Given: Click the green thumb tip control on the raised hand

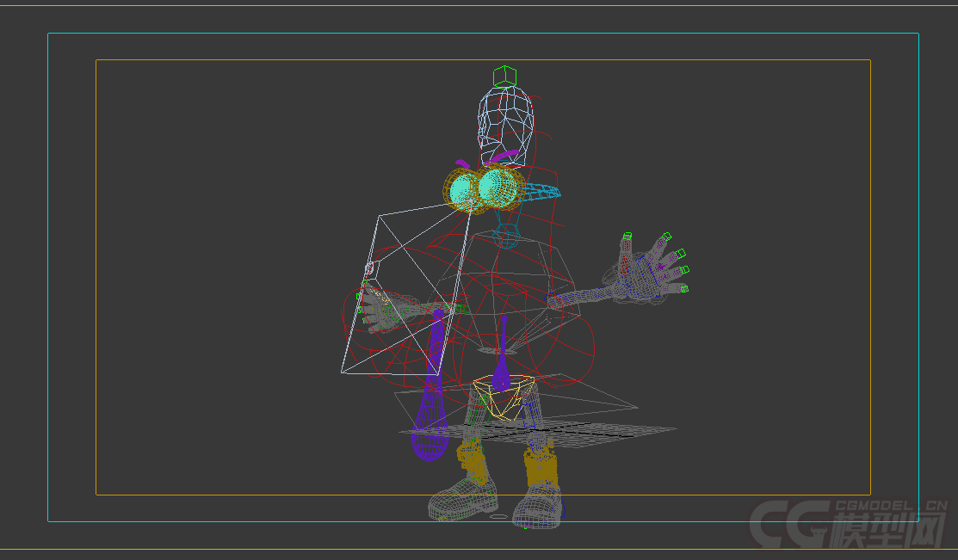Looking at the screenshot, I should pyautogui.click(x=627, y=236).
